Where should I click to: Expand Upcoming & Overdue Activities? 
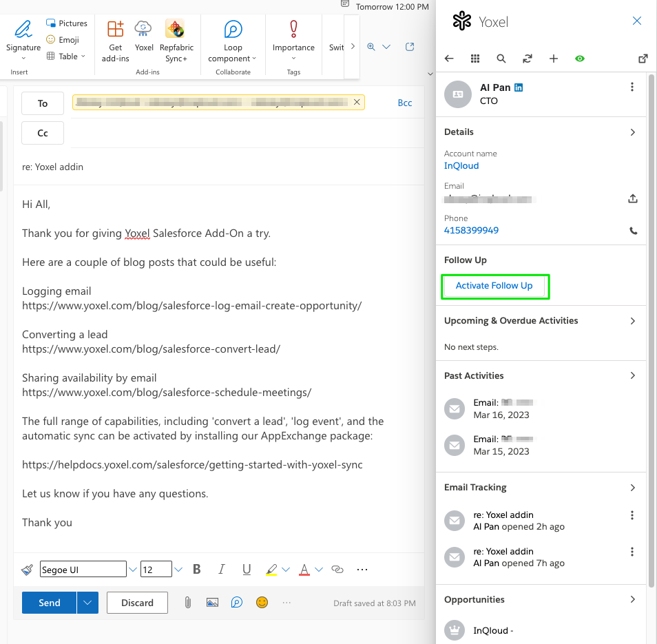[x=633, y=321]
